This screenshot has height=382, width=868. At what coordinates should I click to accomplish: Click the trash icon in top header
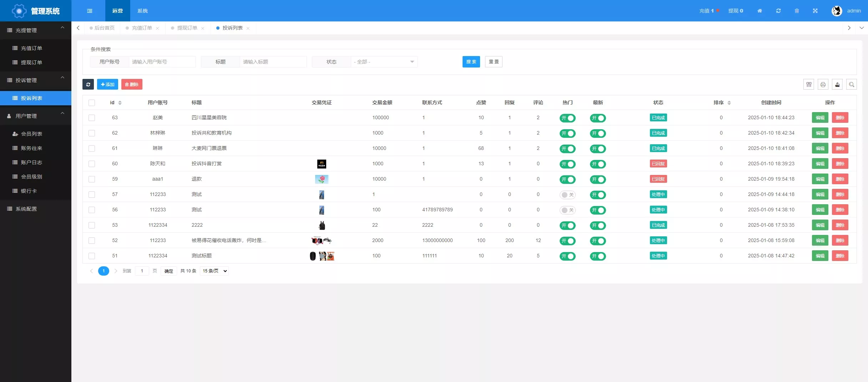[797, 11]
